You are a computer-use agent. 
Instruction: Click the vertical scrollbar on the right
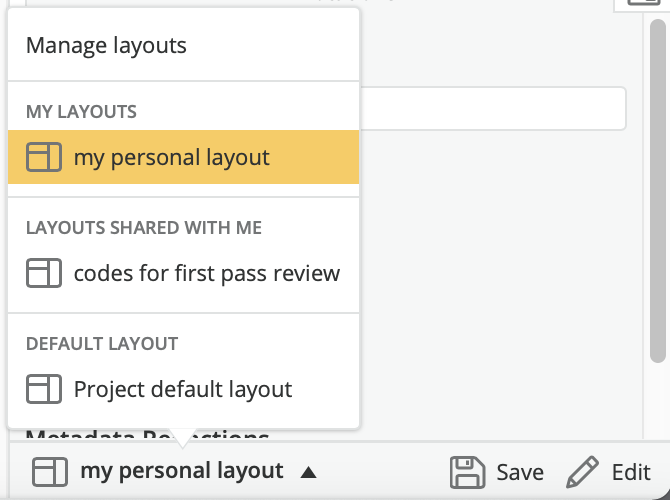(658, 191)
